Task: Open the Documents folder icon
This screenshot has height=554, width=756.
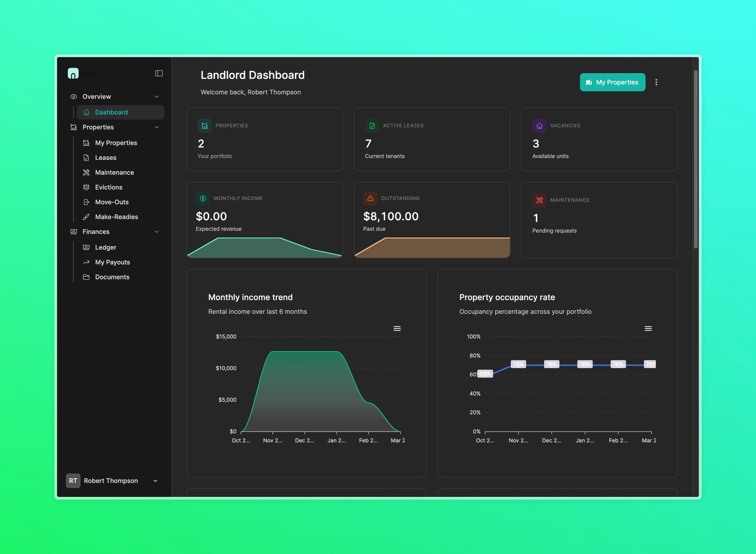Action: pyautogui.click(x=87, y=277)
